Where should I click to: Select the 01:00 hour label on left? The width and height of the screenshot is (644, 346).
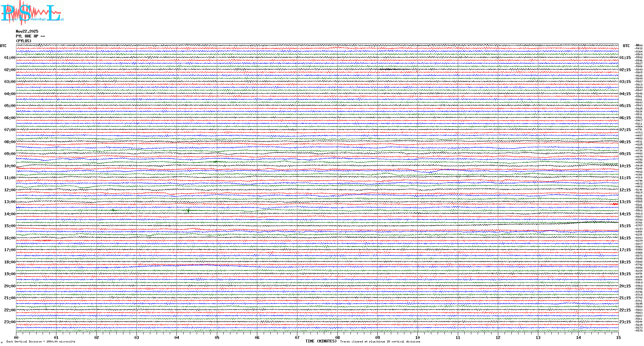[x=10, y=58]
